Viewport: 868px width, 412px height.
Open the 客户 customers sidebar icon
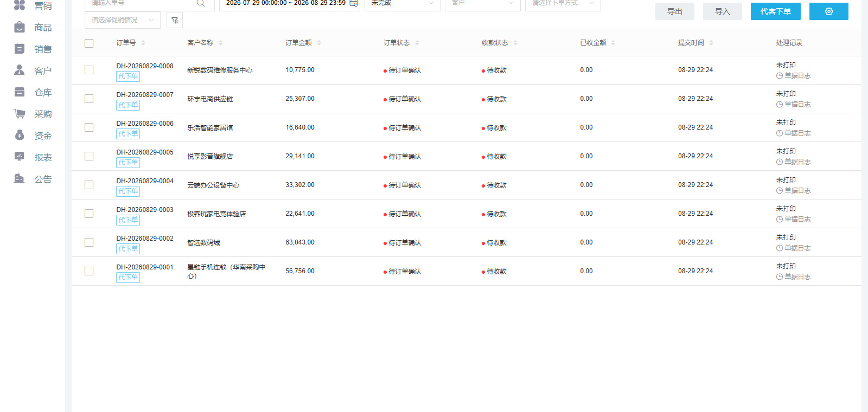click(20, 70)
